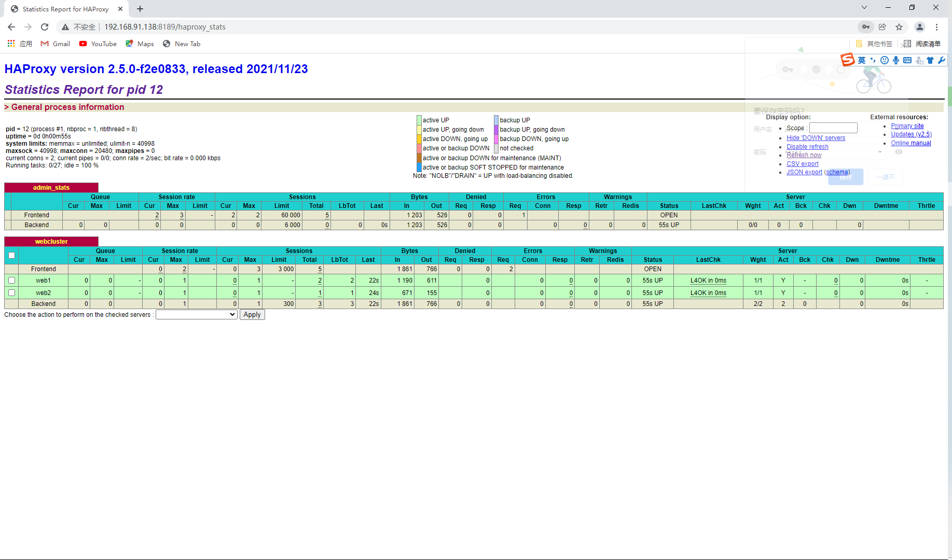Open the Chrome three-dot menu
This screenshot has width=952, height=560.
click(x=936, y=27)
